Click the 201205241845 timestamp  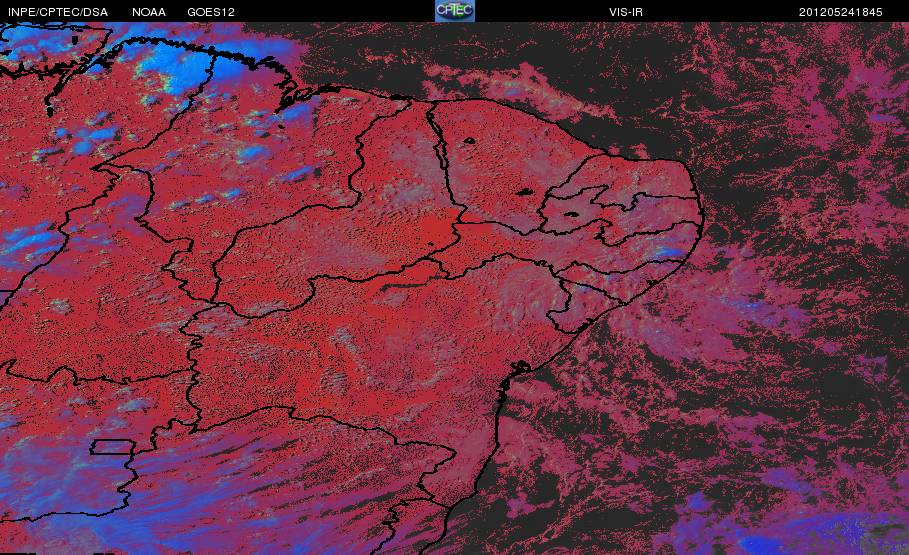[x=841, y=12]
